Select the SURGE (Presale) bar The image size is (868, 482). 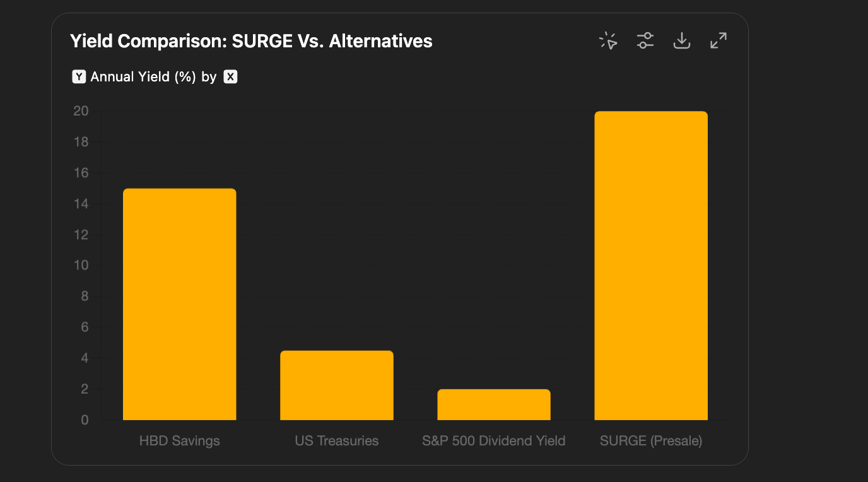(650, 266)
